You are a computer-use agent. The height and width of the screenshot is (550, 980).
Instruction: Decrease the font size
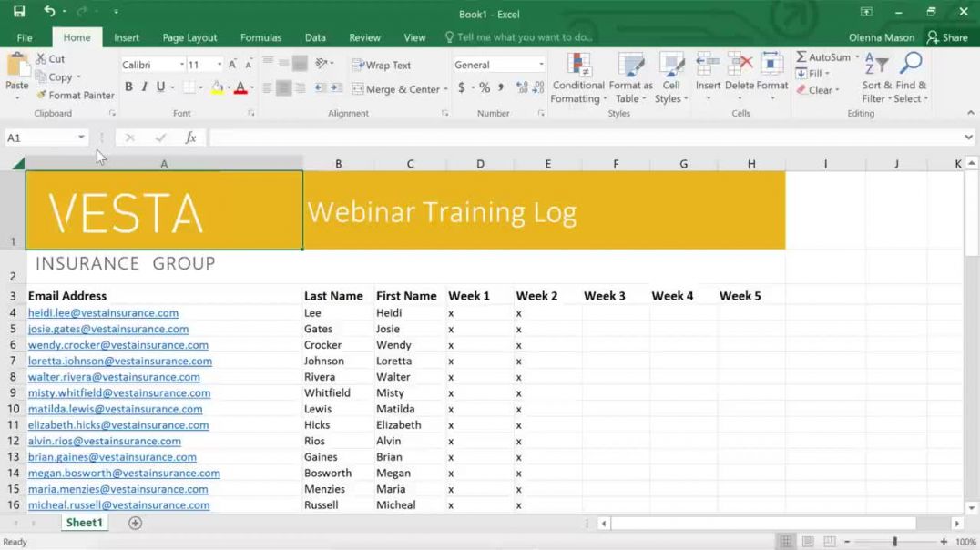248,65
